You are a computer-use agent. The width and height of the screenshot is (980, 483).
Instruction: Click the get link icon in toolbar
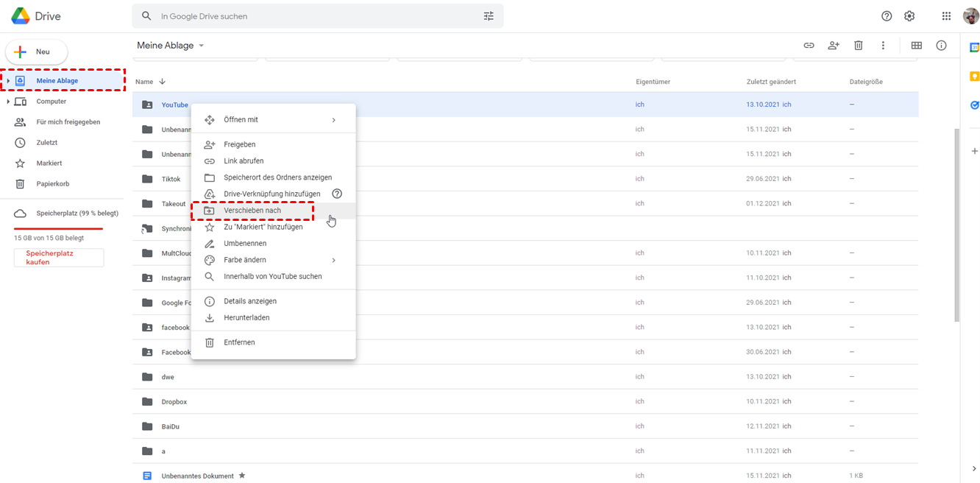point(809,46)
